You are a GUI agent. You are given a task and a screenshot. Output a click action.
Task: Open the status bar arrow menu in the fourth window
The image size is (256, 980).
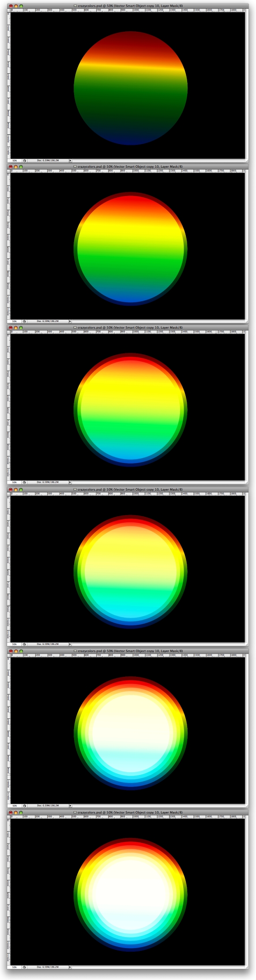click(x=70, y=644)
